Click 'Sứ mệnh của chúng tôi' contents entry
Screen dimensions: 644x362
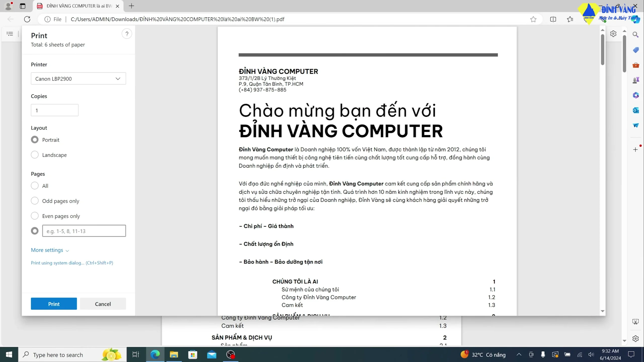click(310, 290)
